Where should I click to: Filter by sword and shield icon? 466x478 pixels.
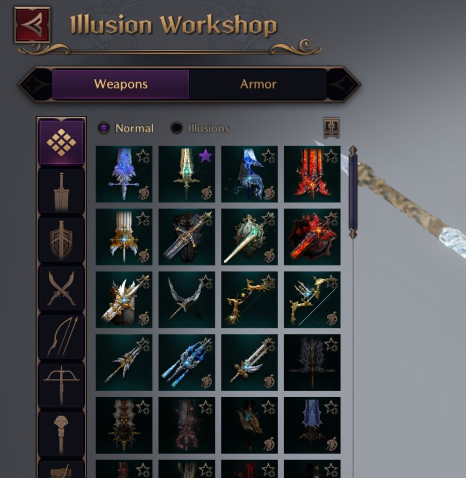(x=61, y=240)
